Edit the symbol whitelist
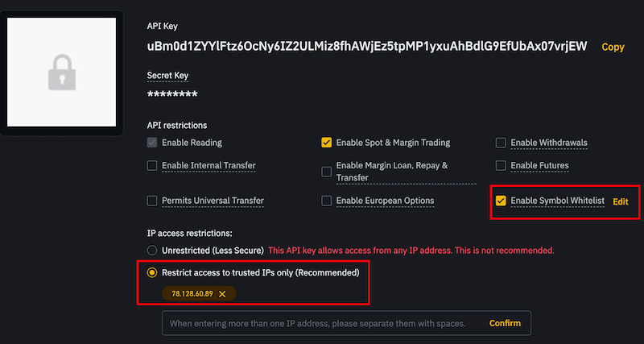Viewport: 644px width, 344px height. tap(620, 201)
